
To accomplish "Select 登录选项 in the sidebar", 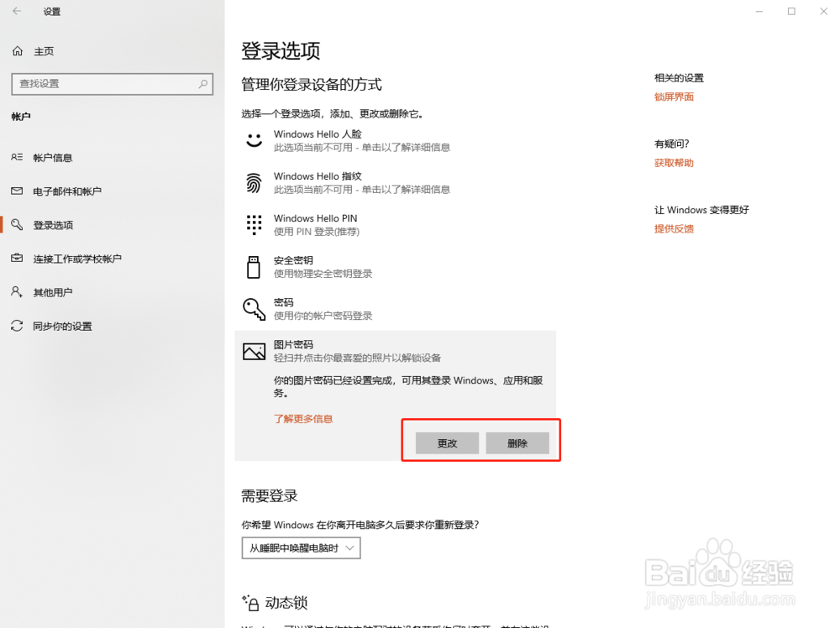I will coord(53,225).
